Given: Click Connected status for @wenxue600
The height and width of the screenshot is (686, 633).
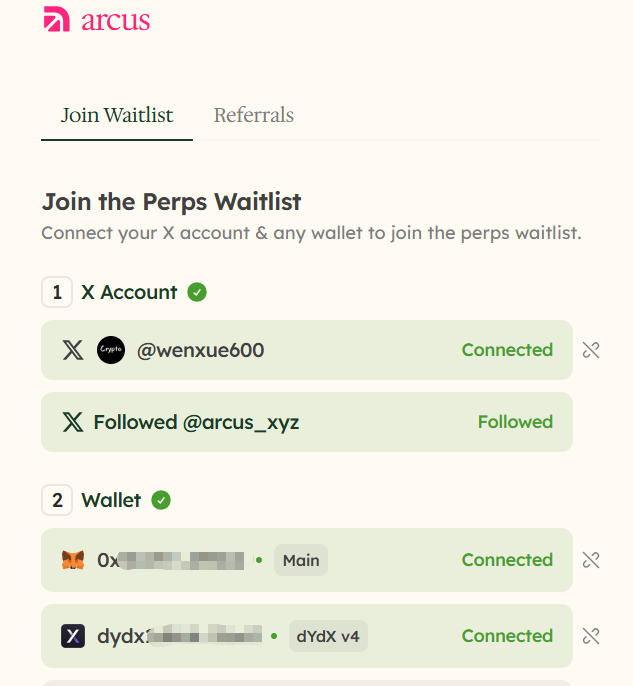Looking at the screenshot, I should click(507, 350).
